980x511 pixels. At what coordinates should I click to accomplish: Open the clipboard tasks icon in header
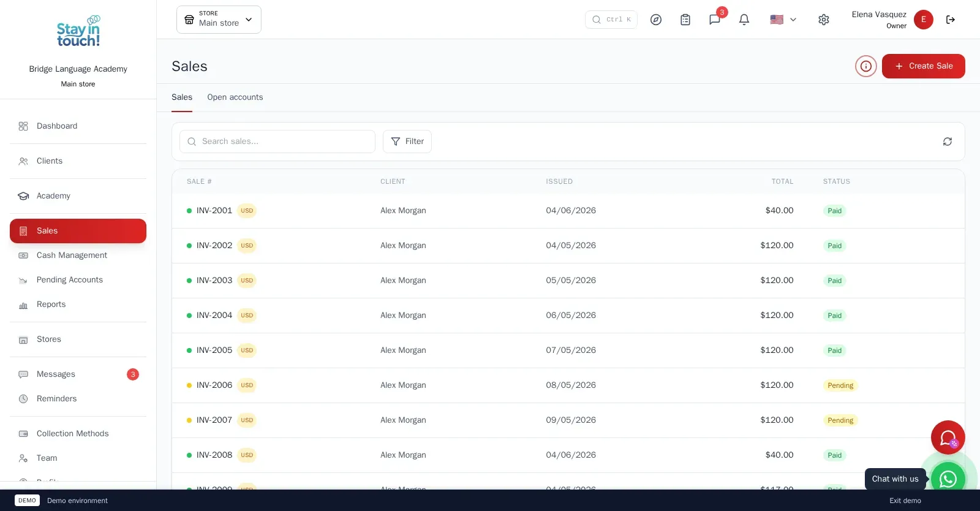click(x=685, y=20)
